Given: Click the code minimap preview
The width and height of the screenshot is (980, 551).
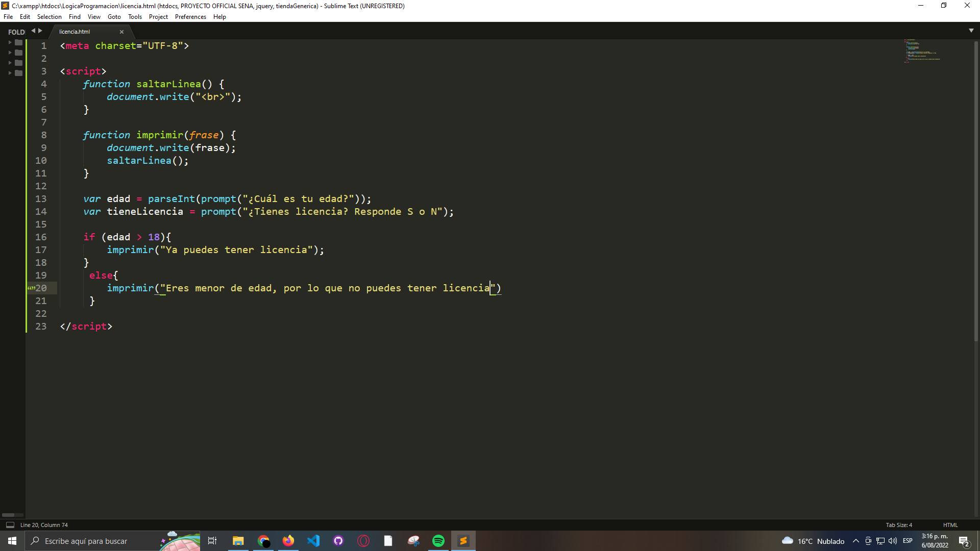Looking at the screenshot, I should [922, 51].
